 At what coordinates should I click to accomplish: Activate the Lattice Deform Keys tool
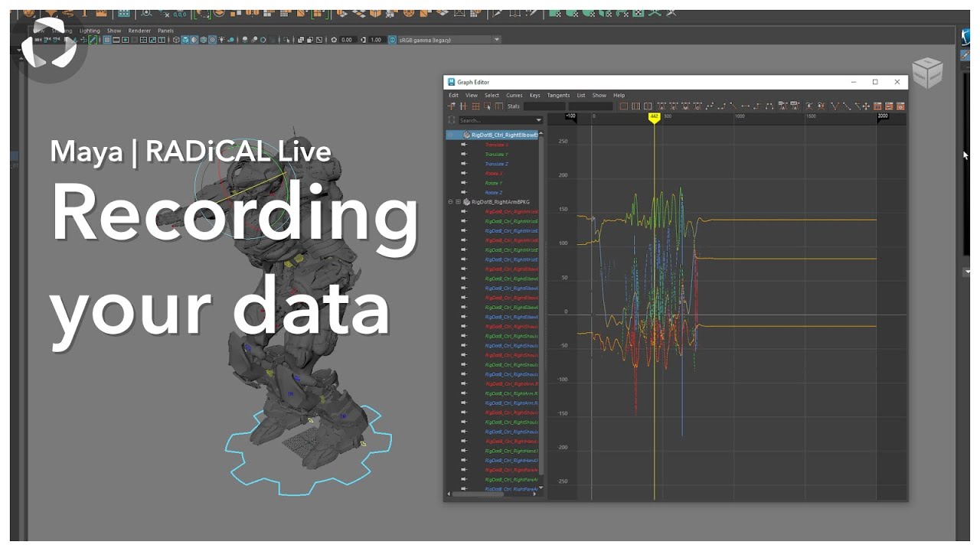point(475,106)
